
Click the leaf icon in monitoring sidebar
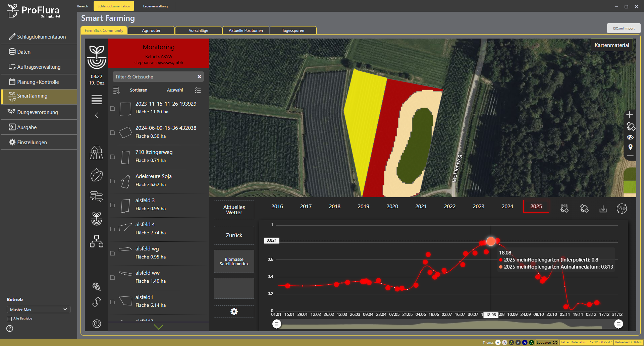[97, 175]
